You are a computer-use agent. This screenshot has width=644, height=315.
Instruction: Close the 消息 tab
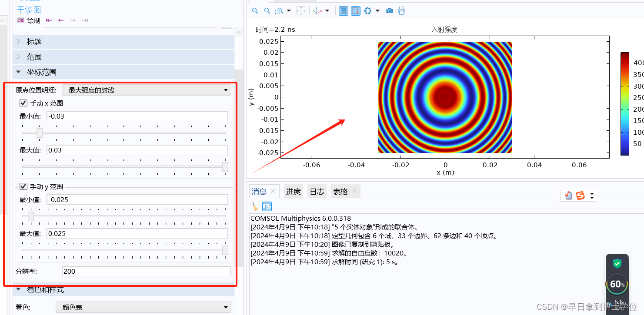(273, 191)
